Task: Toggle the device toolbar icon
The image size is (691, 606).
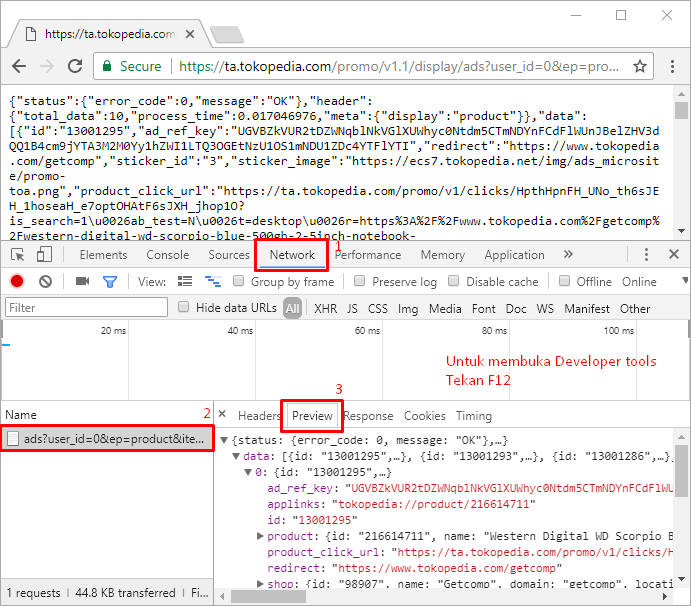Action: pos(44,255)
